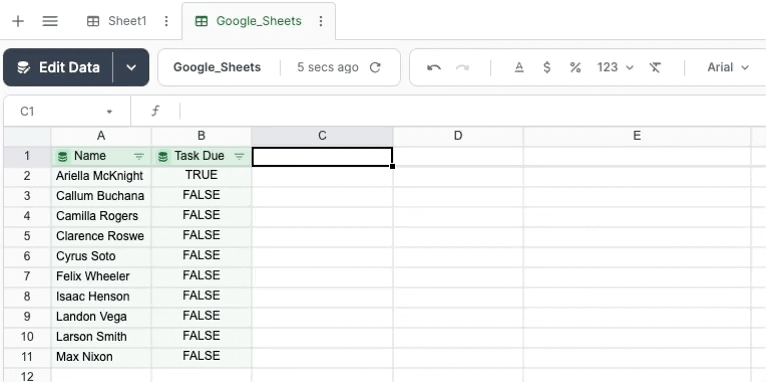The width and height of the screenshot is (766, 382).
Task: Open the underlined A text color icon
Action: coord(519,67)
